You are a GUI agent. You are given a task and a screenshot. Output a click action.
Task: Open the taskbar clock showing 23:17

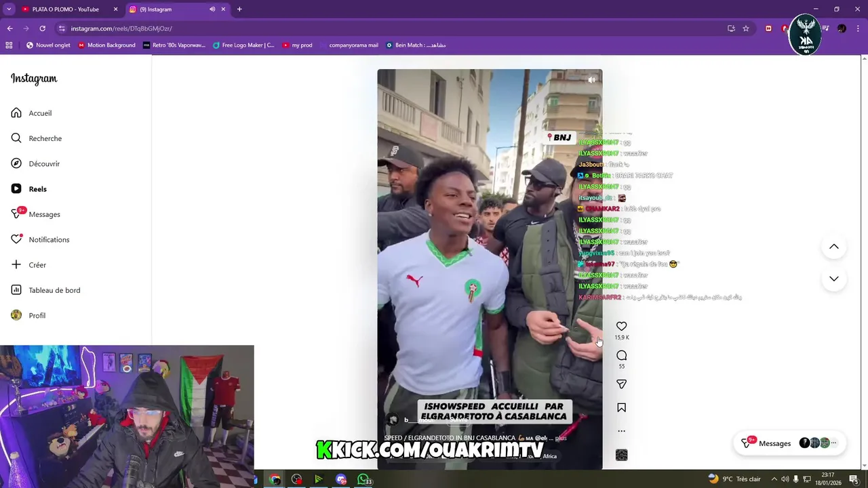tap(828, 479)
